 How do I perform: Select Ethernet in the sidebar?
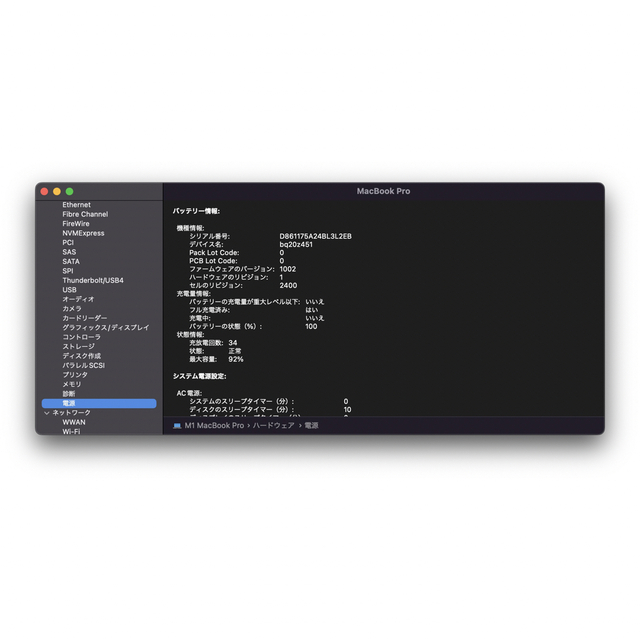point(76,205)
